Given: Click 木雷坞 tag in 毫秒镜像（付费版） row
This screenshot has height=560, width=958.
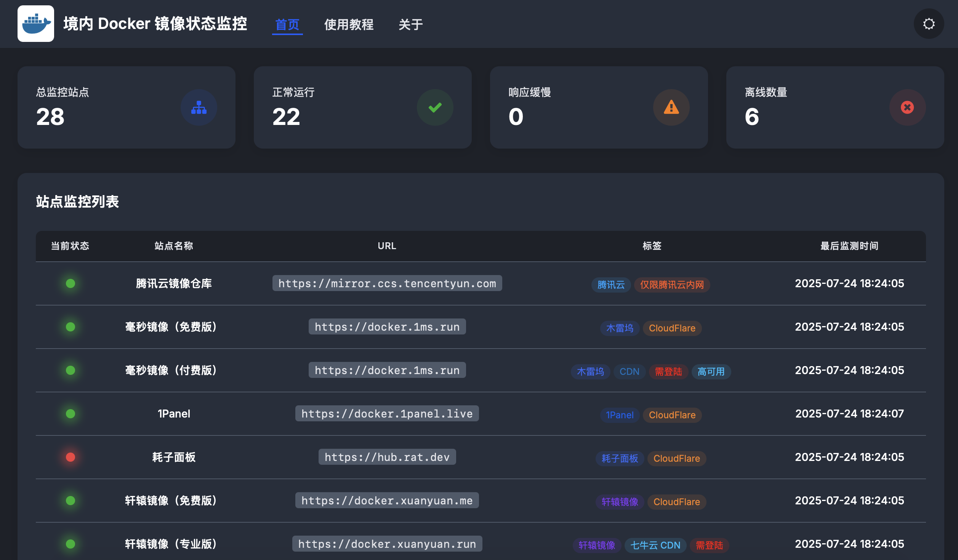Looking at the screenshot, I should (x=590, y=372).
